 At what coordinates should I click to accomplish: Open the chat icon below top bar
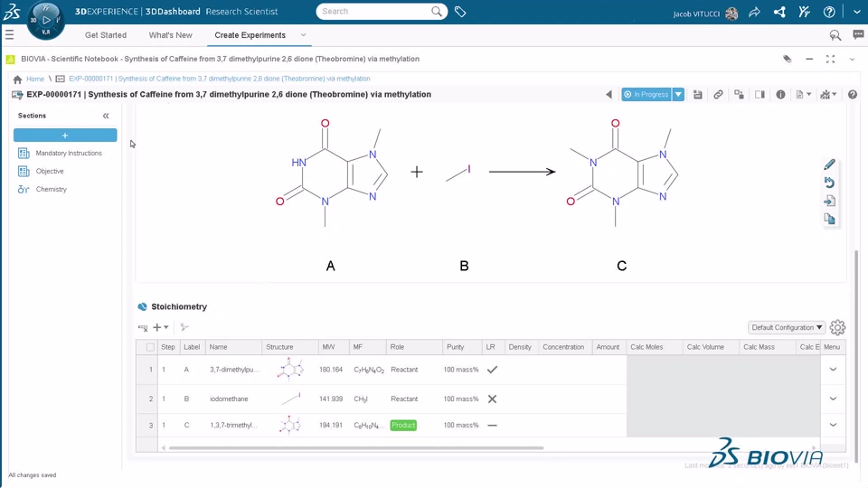(858, 35)
